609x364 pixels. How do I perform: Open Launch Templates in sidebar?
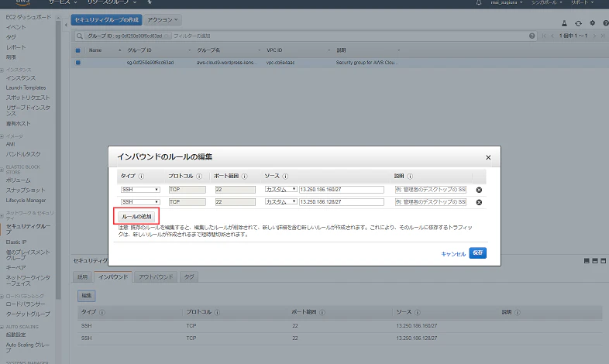click(26, 88)
